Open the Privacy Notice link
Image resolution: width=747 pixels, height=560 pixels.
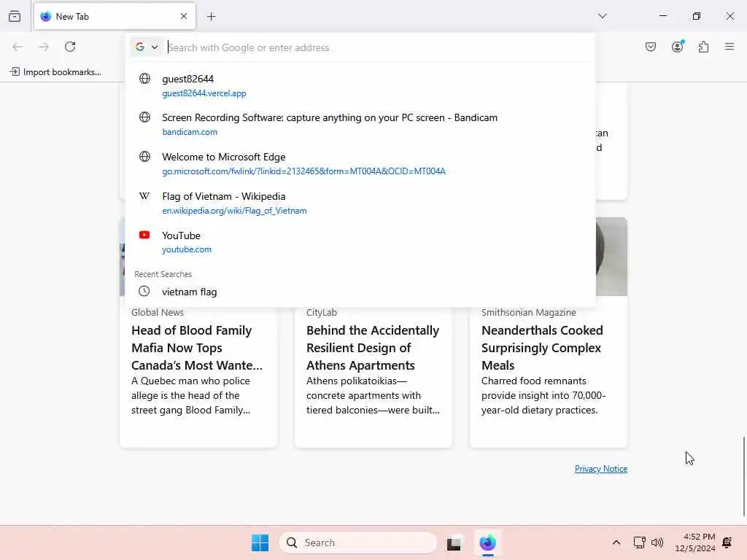(601, 469)
